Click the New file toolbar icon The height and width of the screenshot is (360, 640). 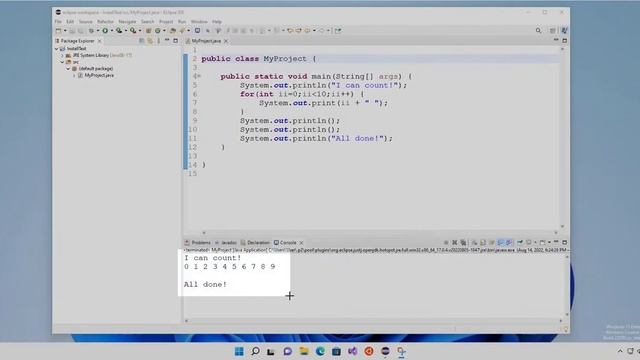click(x=58, y=31)
